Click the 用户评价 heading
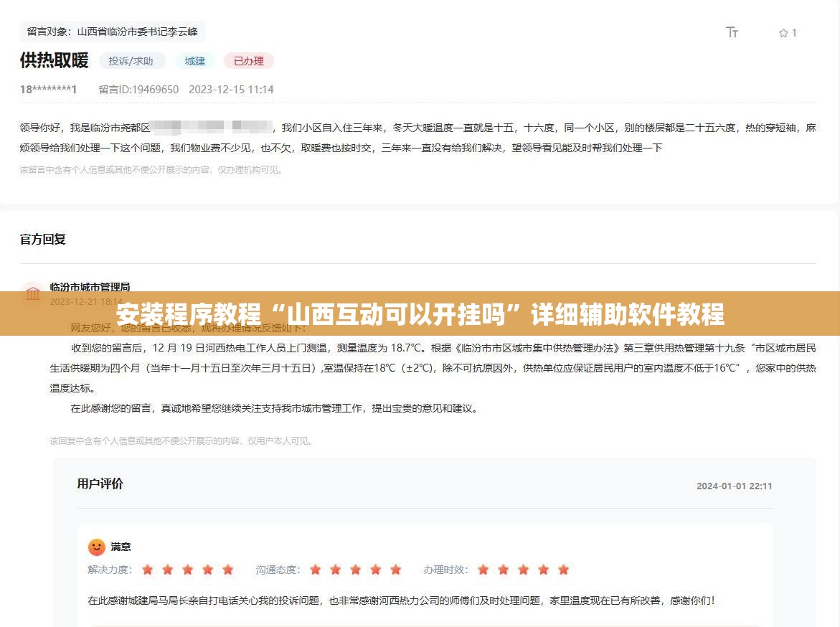The height and width of the screenshot is (627, 840). pos(100,484)
